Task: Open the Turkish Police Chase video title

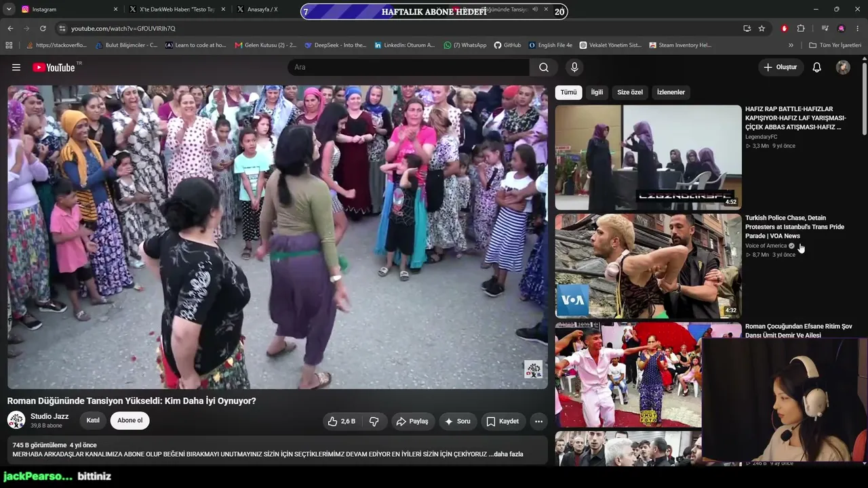Action: (x=795, y=227)
